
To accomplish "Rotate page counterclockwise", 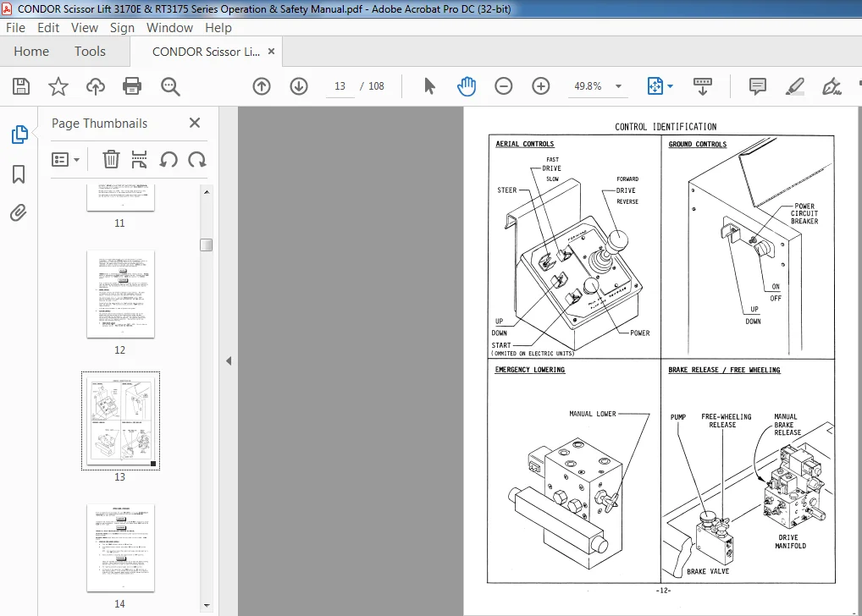I will coord(169,159).
